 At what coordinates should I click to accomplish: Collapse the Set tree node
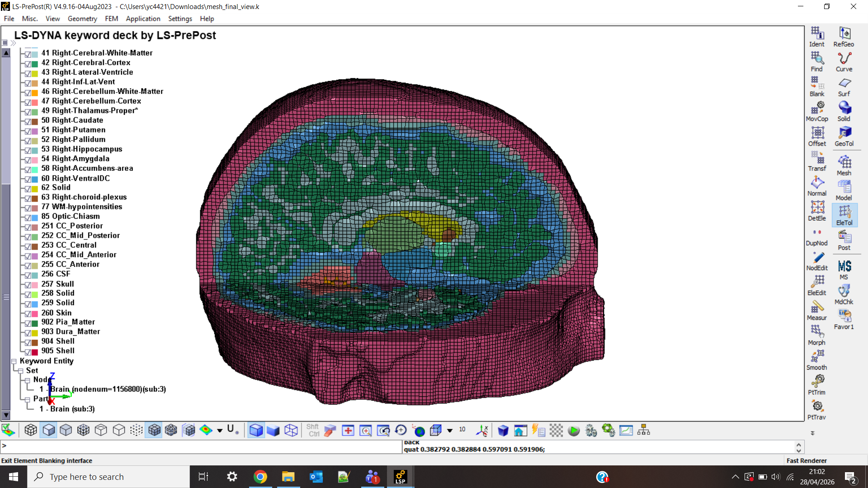click(x=21, y=371)
